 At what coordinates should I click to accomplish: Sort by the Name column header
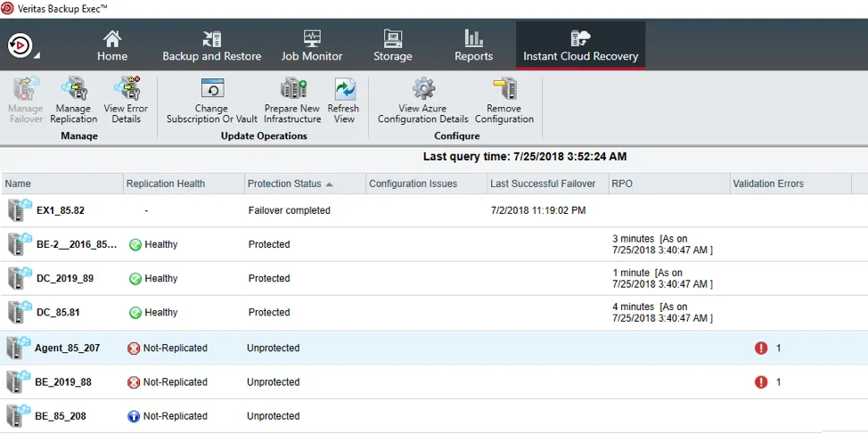click(62, 184)
